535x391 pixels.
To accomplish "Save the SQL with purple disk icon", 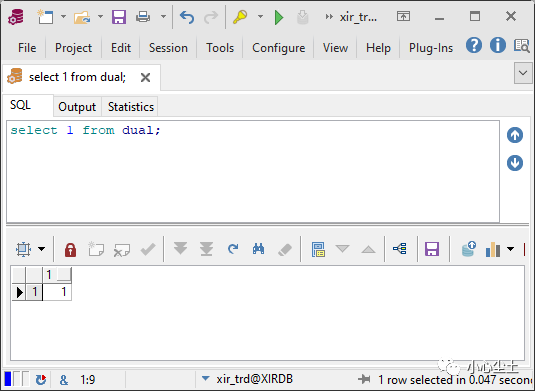I will (x=119, y=16).
